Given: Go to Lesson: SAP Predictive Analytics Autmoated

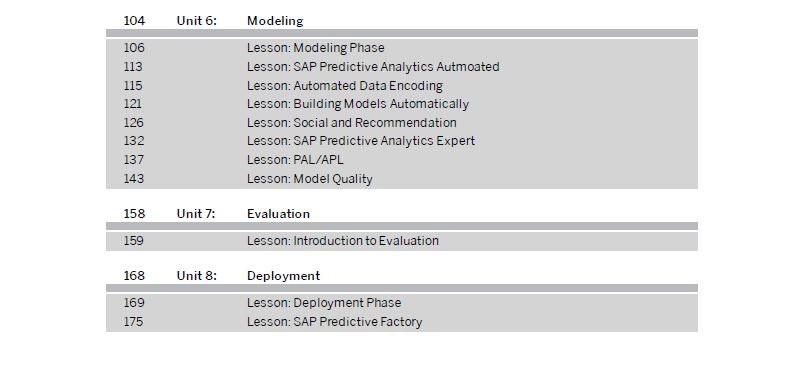Looking at the screenshot, I should [373, 67].
